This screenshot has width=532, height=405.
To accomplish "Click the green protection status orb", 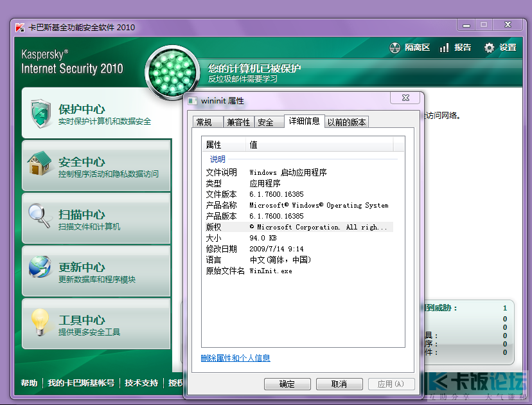I will 173,73.
